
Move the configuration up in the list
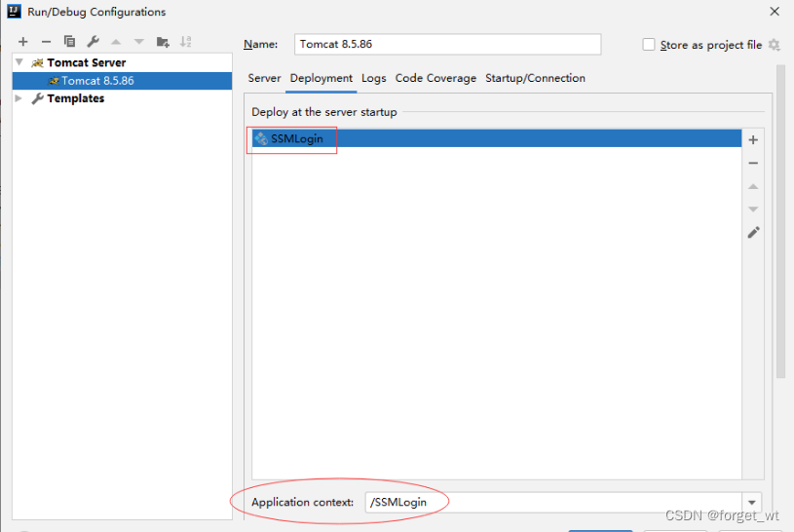[x=116, y=42]
